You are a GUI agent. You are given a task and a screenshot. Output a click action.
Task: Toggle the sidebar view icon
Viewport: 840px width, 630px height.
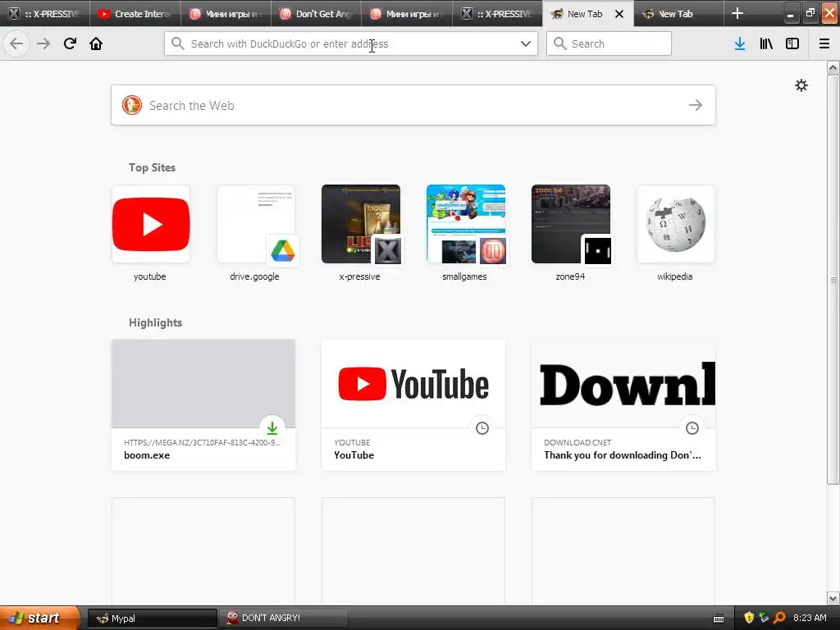(792, 44)
